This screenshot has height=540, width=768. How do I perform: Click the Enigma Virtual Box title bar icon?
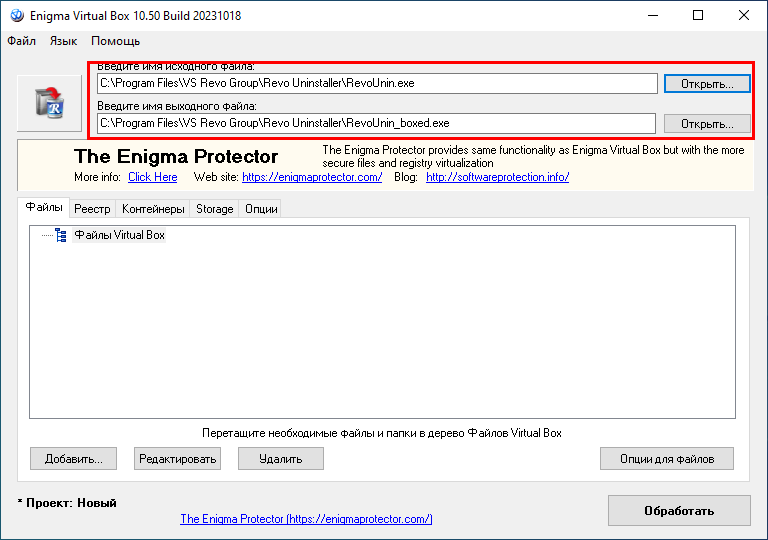(17, 16)
